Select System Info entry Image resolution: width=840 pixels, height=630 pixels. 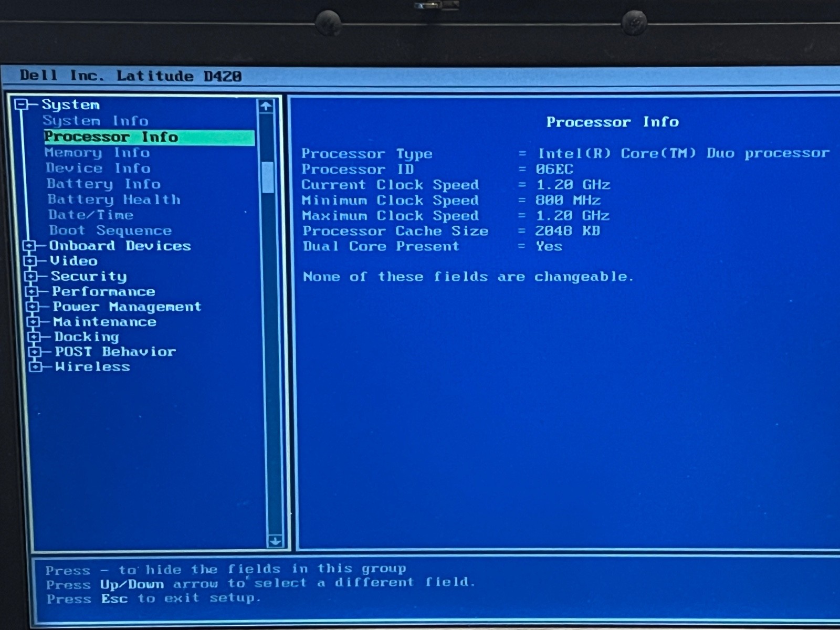(x=96, y=121)
